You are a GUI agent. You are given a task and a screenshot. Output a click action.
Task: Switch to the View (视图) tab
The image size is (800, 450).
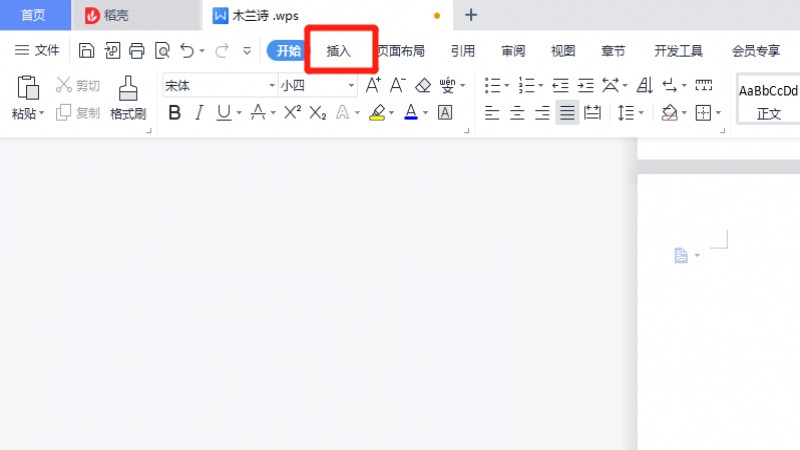(x=563, y=51)
